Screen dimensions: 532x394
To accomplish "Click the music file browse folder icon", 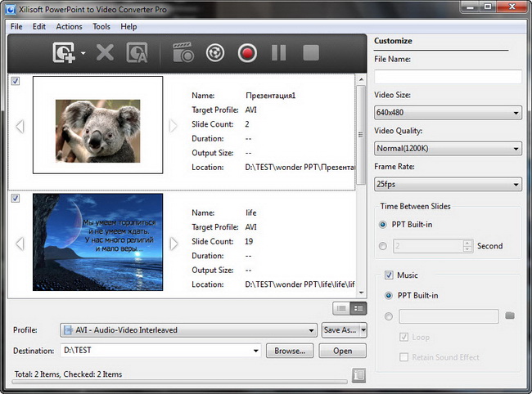I will coord(510,316).
